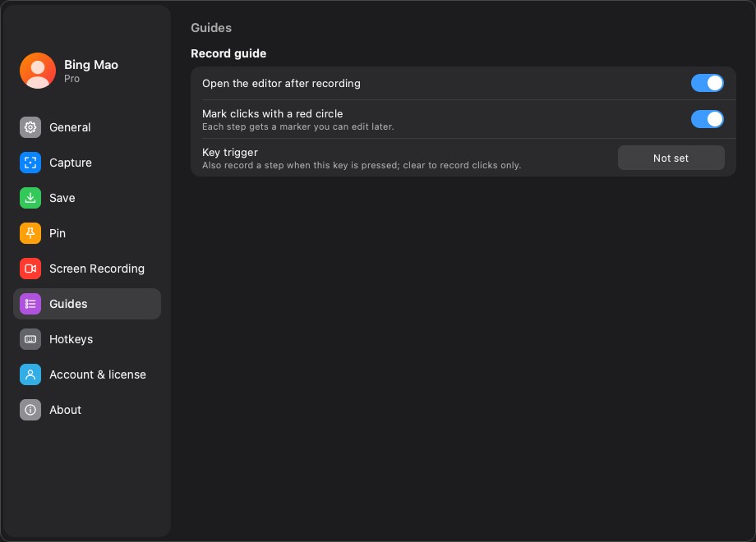Select the Guides label in sidebar
The image size is (756, 542).
point(68,304)
